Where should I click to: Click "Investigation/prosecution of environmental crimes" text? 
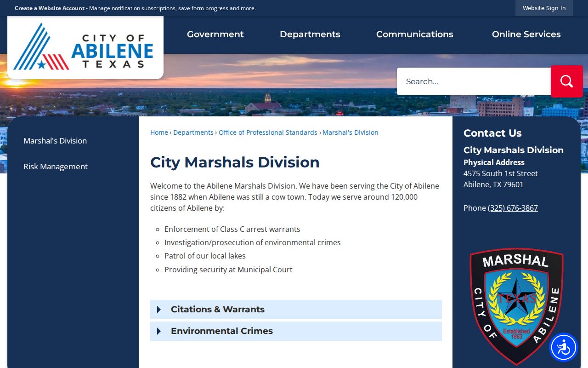click(253, 242)
